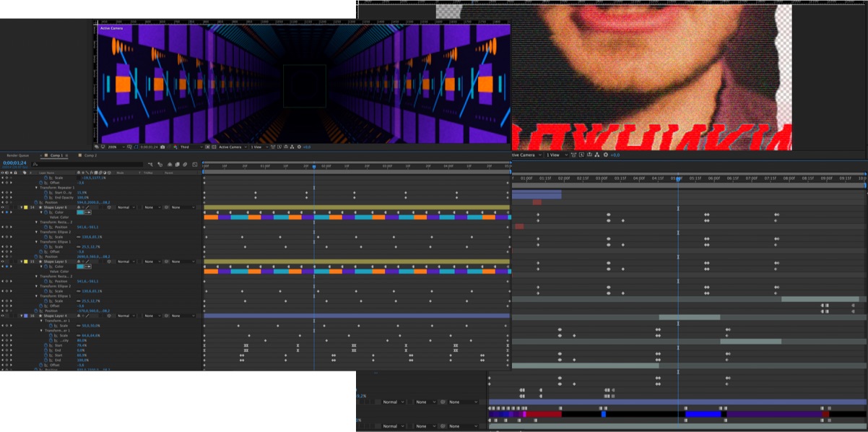Open Shape Layer 4 blending mode Normal dropdown
Viewport: 868px width, 432px height.
point(125,316)
